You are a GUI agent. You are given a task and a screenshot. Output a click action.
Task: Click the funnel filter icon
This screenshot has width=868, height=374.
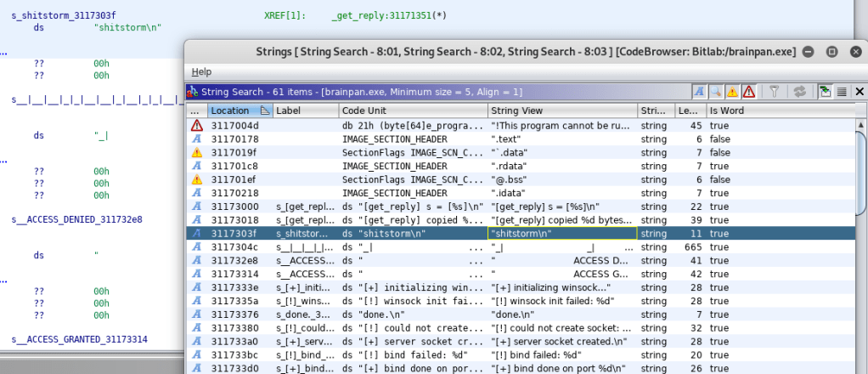[775, 91]
